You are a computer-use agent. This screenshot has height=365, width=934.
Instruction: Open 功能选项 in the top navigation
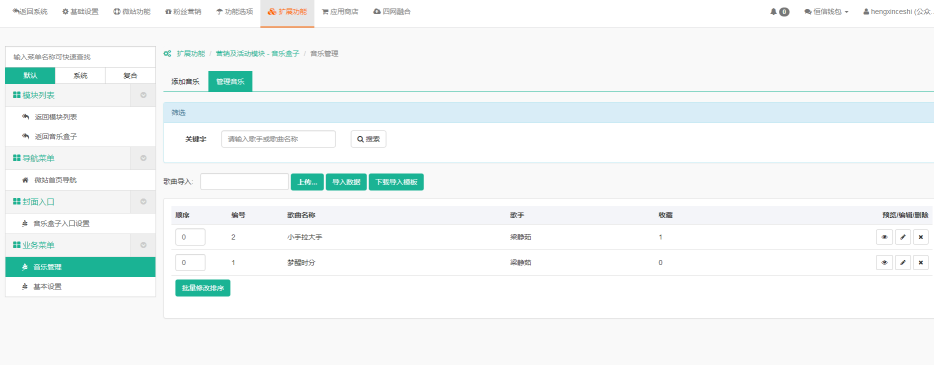click(x=234, y=11)
